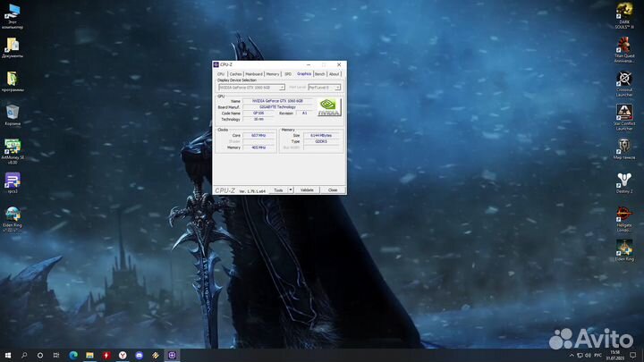Launch the Destiny 2 desktop icon
The height and width of the screenshot is (362, 644).
click(624, 179)
